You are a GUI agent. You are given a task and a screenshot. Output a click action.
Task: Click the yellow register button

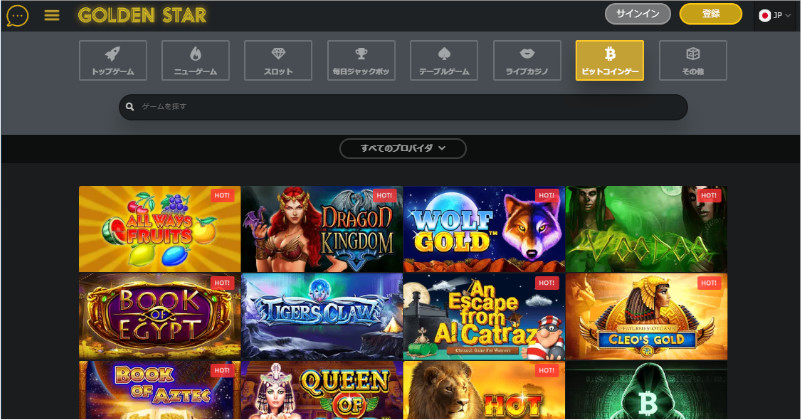click(x=711, y=14)
